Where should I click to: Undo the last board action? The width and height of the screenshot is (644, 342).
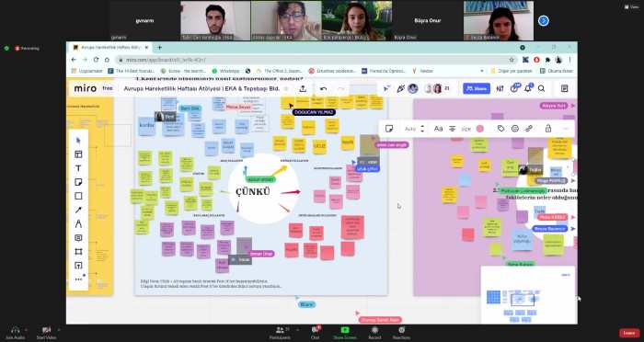(x=323, y=88)
